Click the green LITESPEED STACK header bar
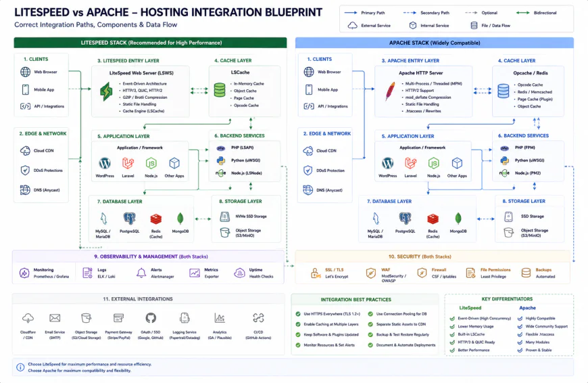Screen dimensions: 588x383 [150, 43]
